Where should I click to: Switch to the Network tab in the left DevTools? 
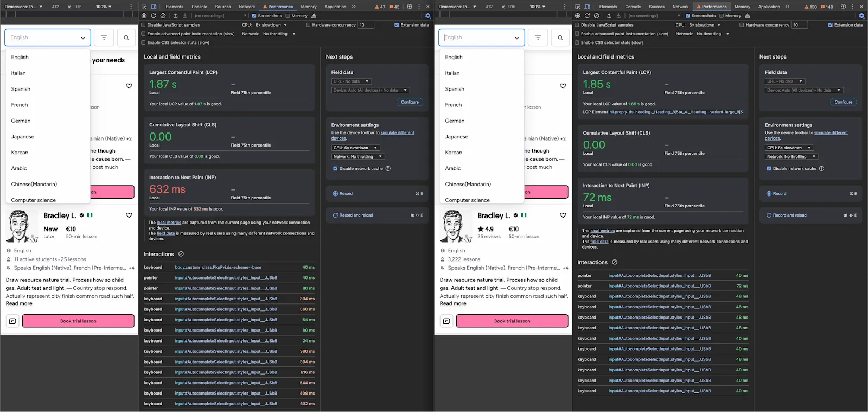(x=247, y=7)
